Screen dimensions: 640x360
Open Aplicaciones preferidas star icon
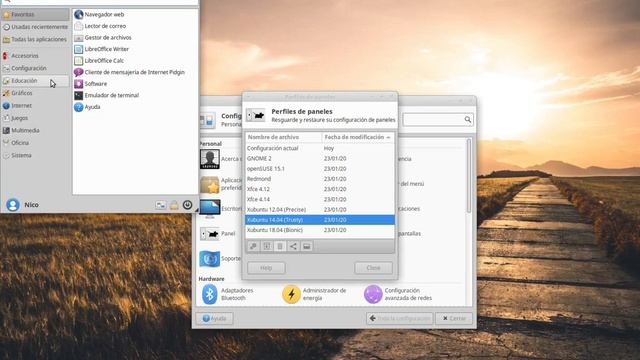[x=210, y=184]
